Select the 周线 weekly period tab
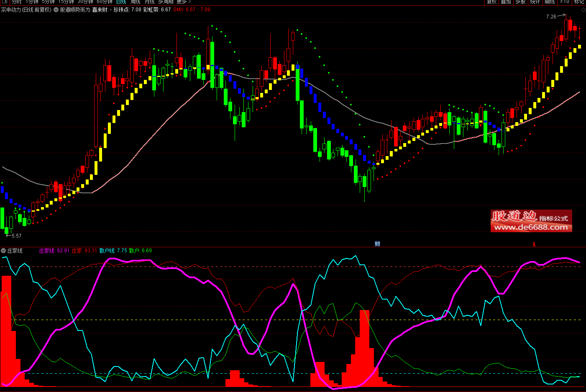586x392 pixels. (135, 2)
